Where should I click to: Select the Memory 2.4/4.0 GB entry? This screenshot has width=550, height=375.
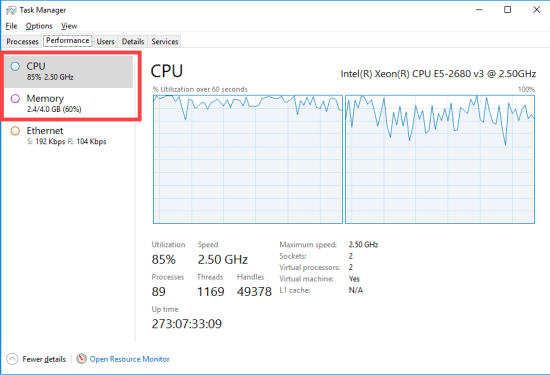69,103
